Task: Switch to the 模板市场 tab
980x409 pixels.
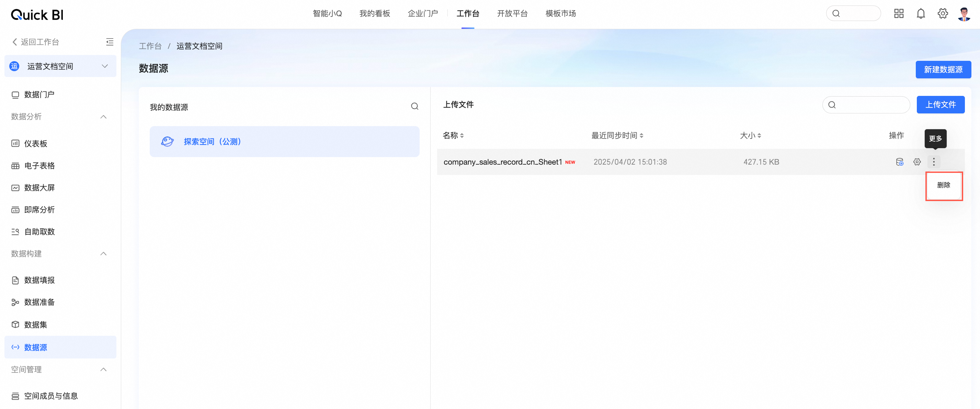Action: pyautogui.click(x=561, y=14)
